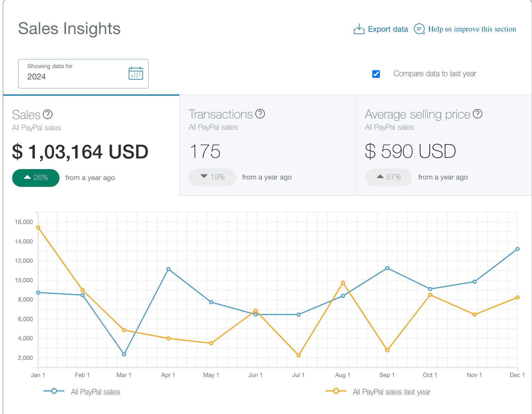The height and width of the screenshot is (414, 532).
Task: Uncheck Compare data to last year
Action: point(376,74)
